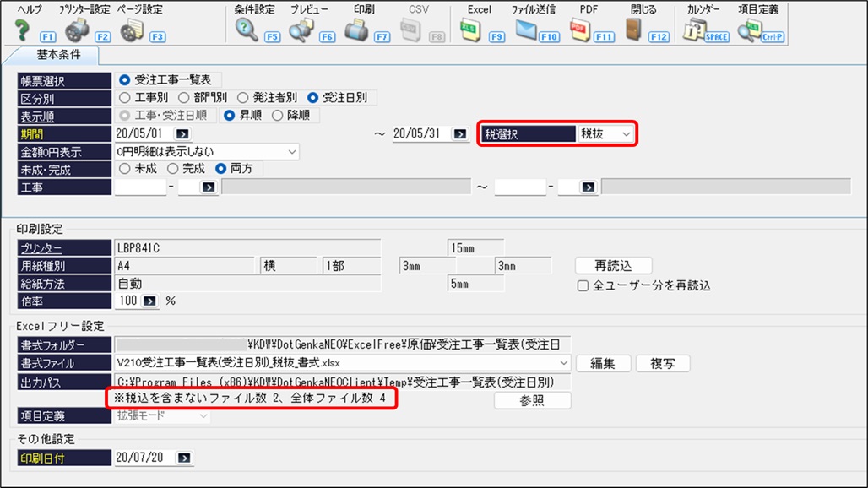Screen dimensions: 868x488
Task: Select 降順 sort order option
Action: (x=278, y=116)
